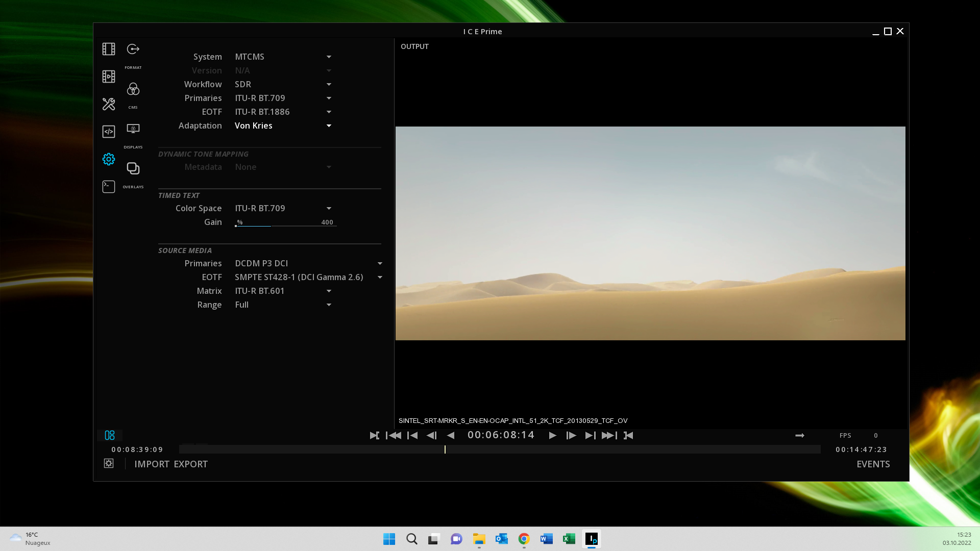Open the weather widget showing 16°C
This screenshot has height=551, width=980.
[x=30, y=539]
